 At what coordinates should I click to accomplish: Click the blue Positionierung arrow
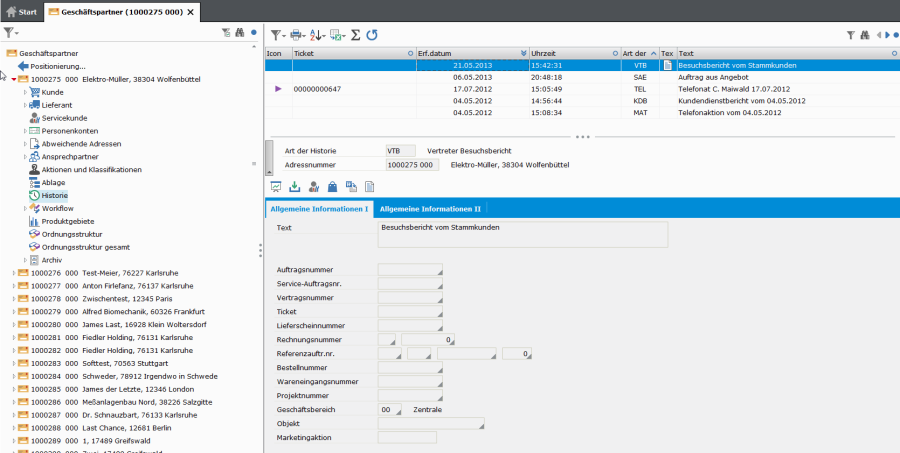pyautogui.click(x=24, y=67)
